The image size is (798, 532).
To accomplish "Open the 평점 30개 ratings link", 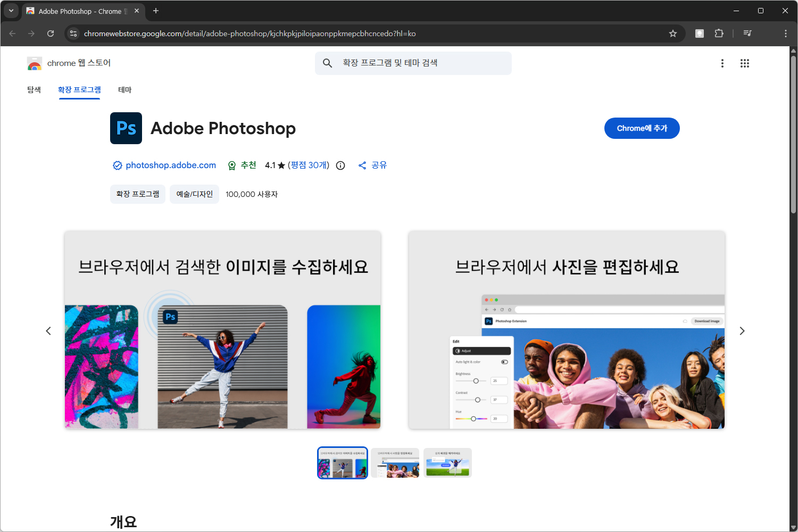I will pyautogui.click(x=309, y=165).
